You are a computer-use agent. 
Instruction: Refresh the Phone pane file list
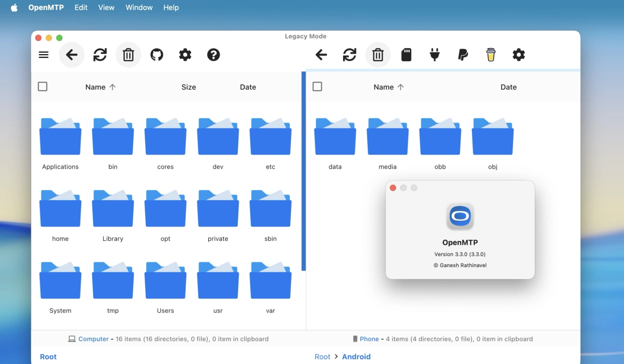pyautogui.click(x=349, y=55)
